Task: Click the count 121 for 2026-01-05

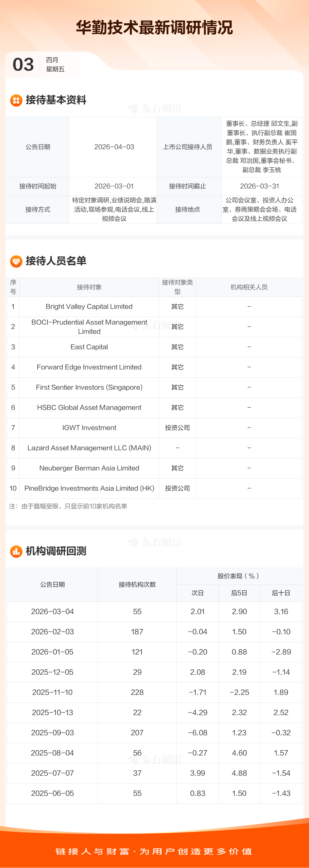Action: pyautogui.click(x=137, y=652)
